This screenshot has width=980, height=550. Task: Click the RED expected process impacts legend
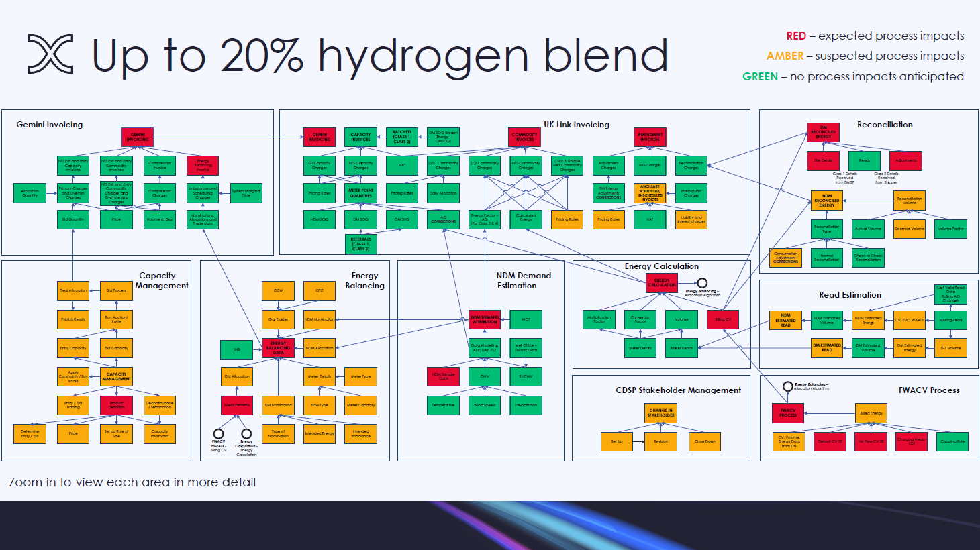(875, 36)
